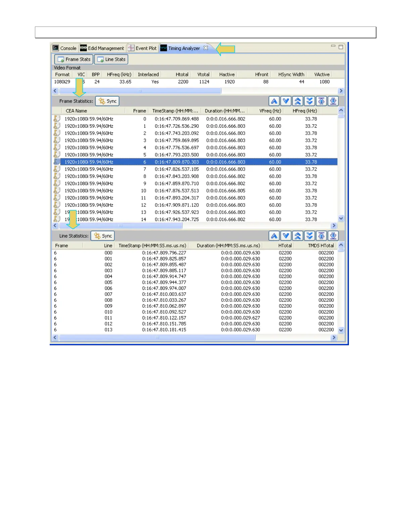
Task: Click the Frame Stats button
Action: tap(74, 59)
